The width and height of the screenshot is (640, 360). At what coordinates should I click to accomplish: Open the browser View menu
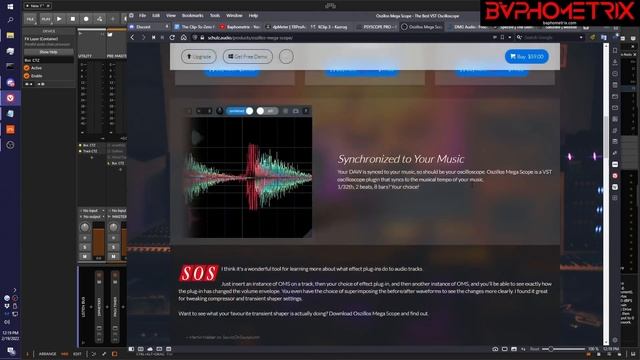click(171, 16)
